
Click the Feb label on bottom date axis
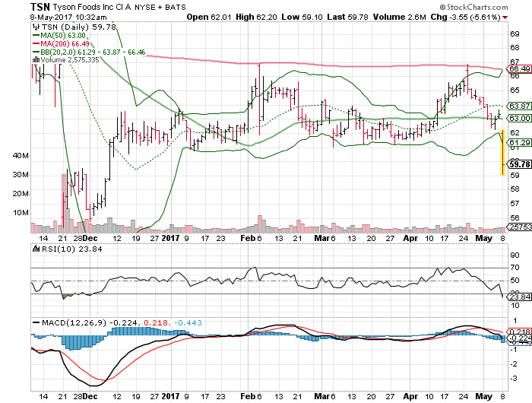pyautogui.click(x=247, y=396)
